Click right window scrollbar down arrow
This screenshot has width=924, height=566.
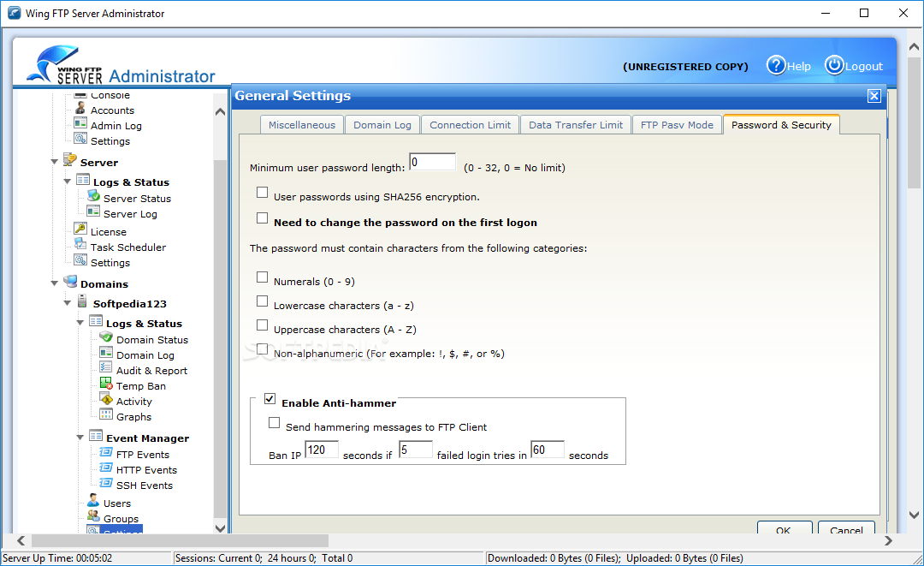(914, 515)
